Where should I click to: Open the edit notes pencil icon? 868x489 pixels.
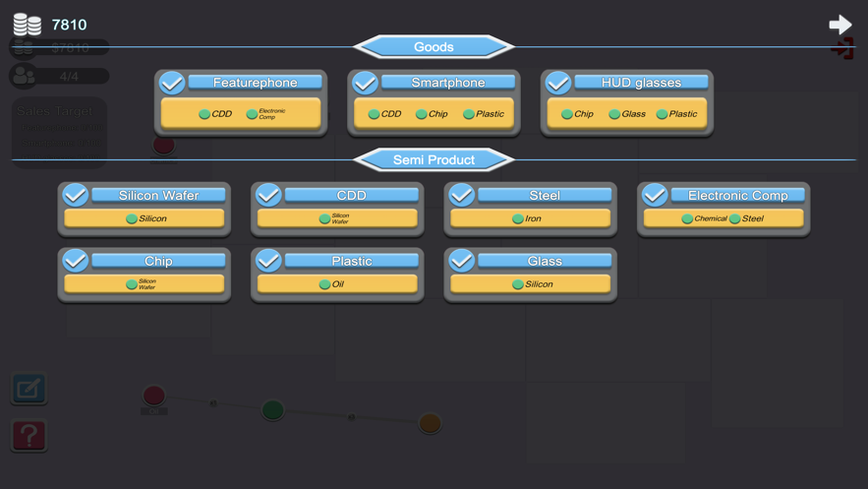click(x=29, y=389)
